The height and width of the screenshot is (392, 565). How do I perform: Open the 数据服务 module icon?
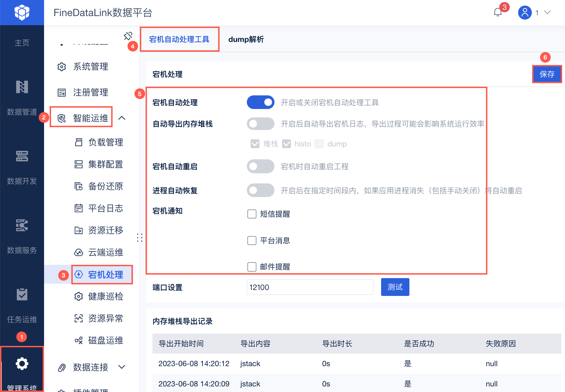click(22, 225)
